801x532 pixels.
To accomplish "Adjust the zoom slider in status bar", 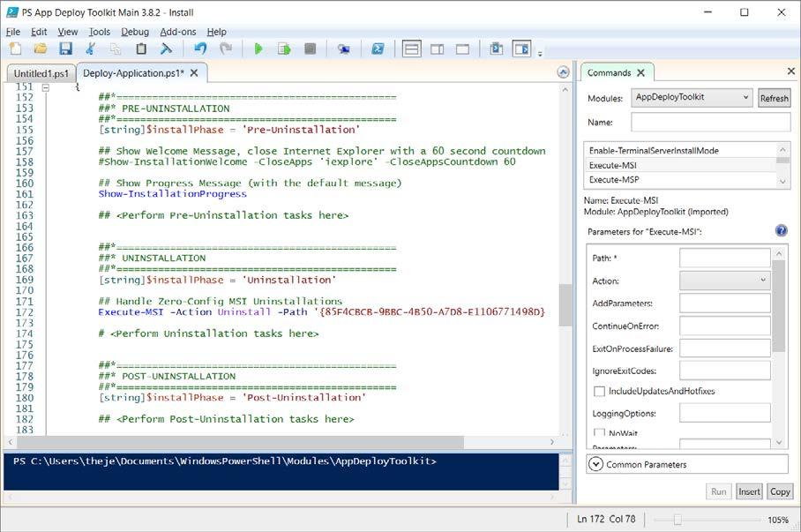I will click(677, 521).
